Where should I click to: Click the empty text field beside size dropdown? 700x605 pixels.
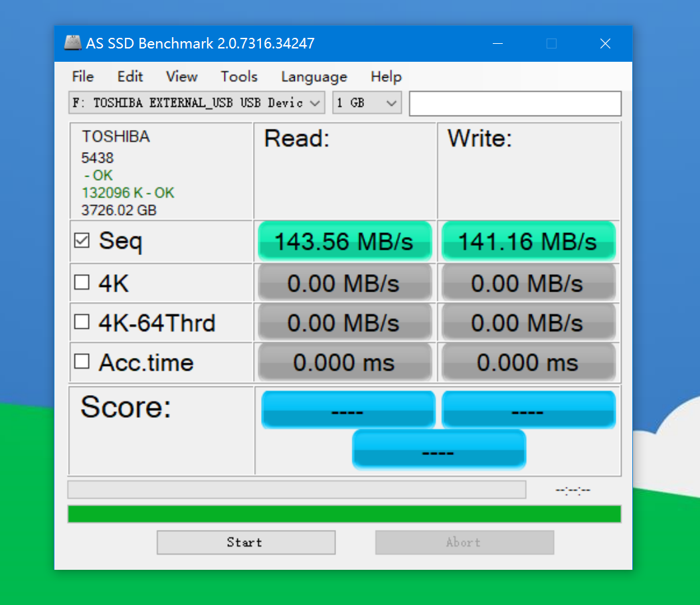coord(515,104)
